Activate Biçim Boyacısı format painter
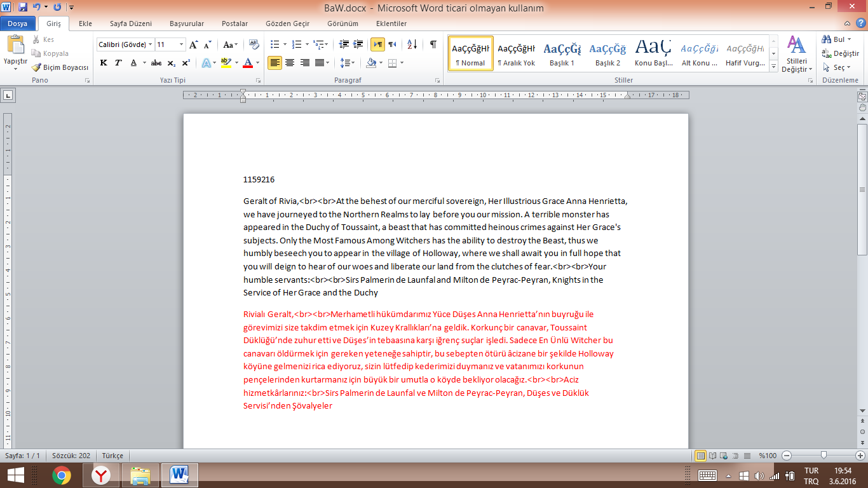This screenshot has height=488, width=868. pyautogui.click(x=60, y=67)
